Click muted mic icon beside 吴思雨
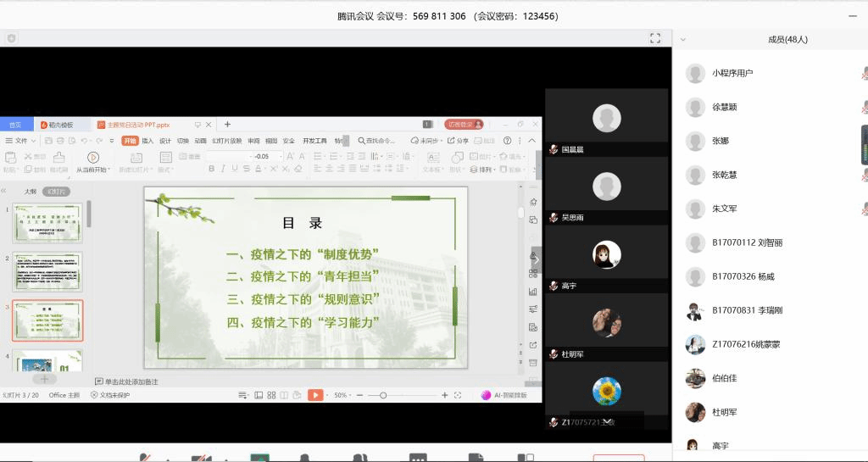Viewport: 868px width, 462px height. click(553, 218)
